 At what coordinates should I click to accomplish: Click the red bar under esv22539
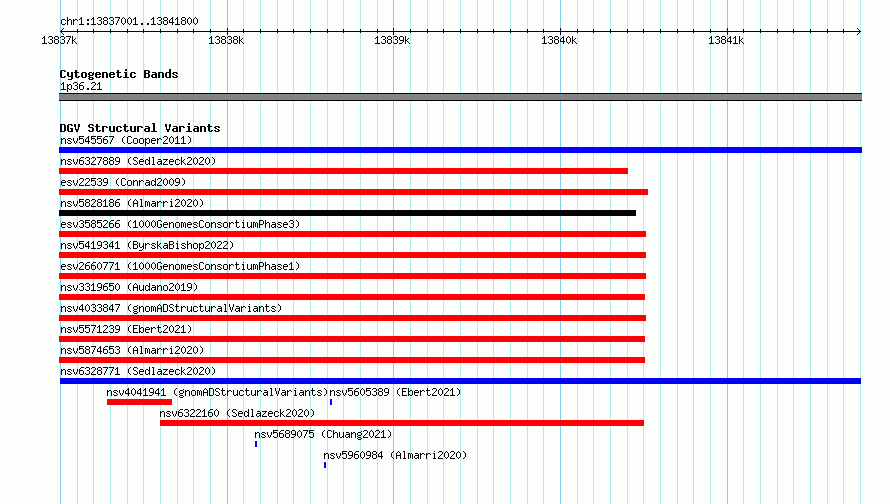tap(354, 192)
